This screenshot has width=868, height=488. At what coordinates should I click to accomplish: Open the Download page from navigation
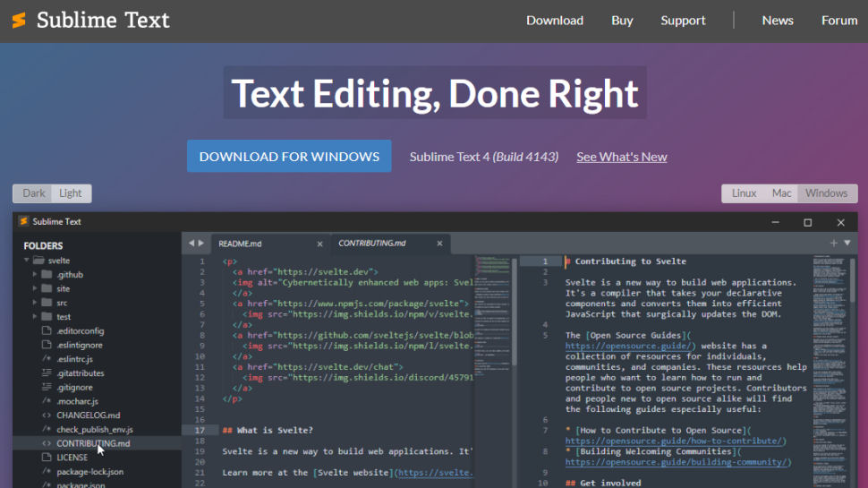coord(554,21)
